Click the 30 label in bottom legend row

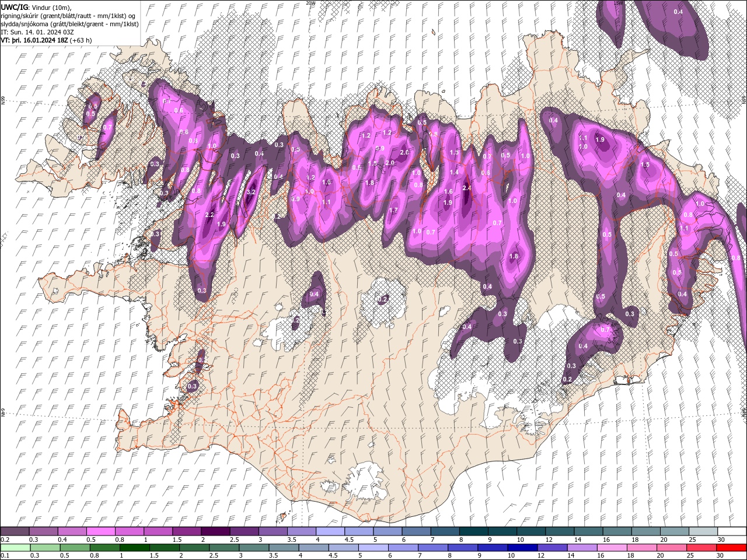pos(721,556)
